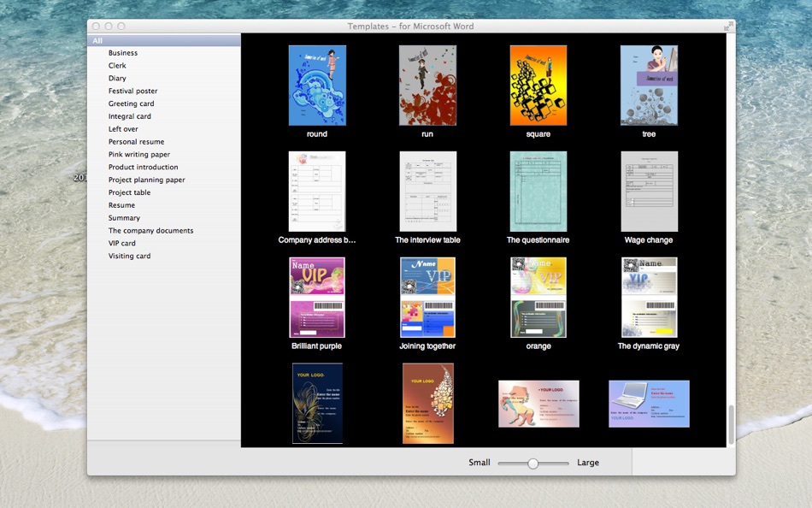The height and width of the screenshot is (508, 812).
Task: Choose the Resume category
Action: click(x=121, y=205)
